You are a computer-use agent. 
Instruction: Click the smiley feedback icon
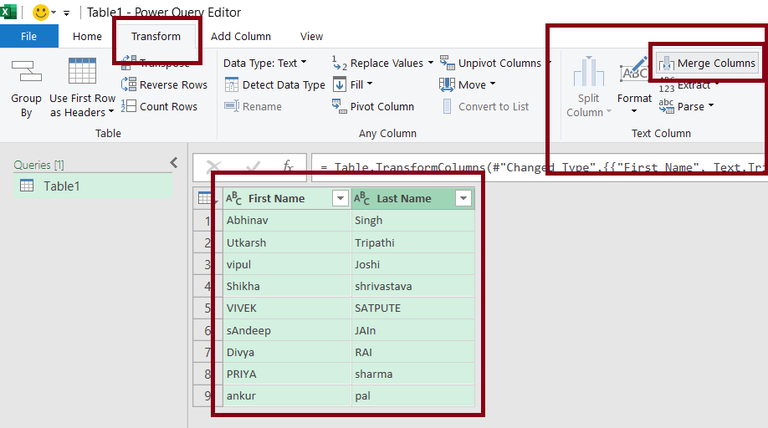point(41,12)
